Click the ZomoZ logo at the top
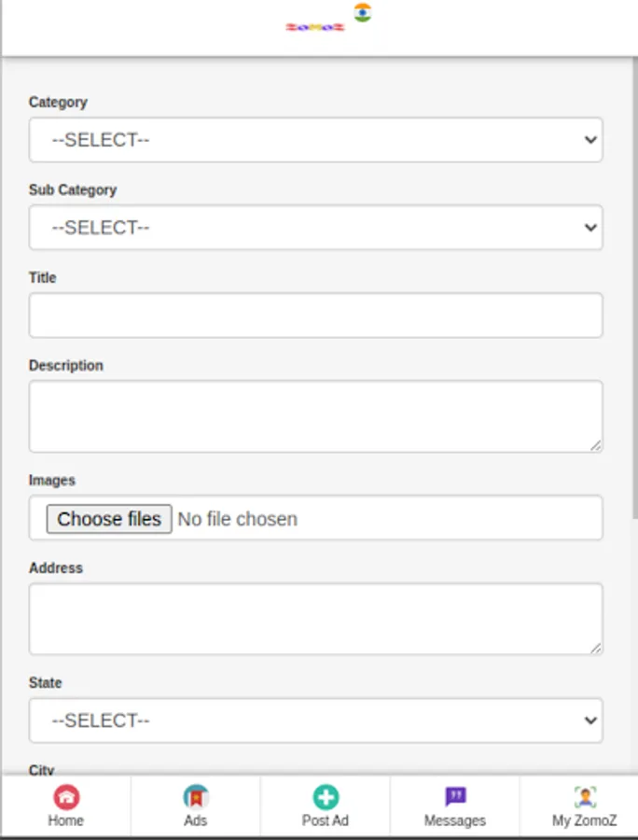The width and height of the screenshot is (638, 840). pyautogui.click(x=315, y=27)
